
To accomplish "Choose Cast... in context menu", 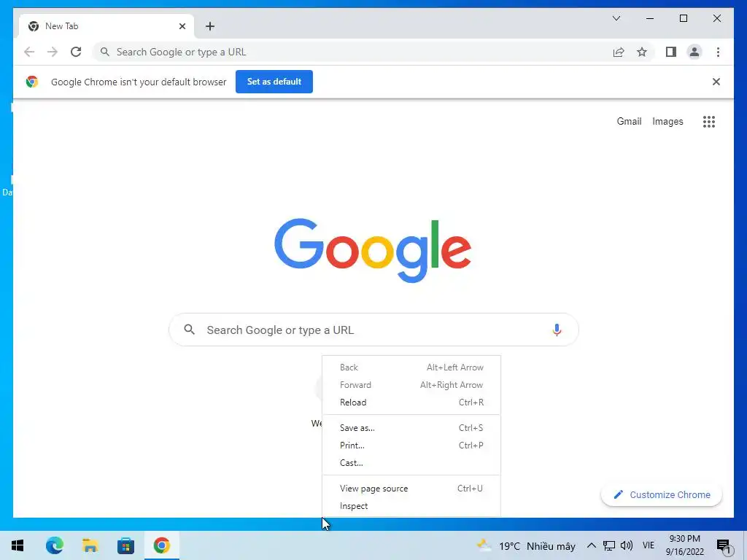I will [x=411, y=463].
